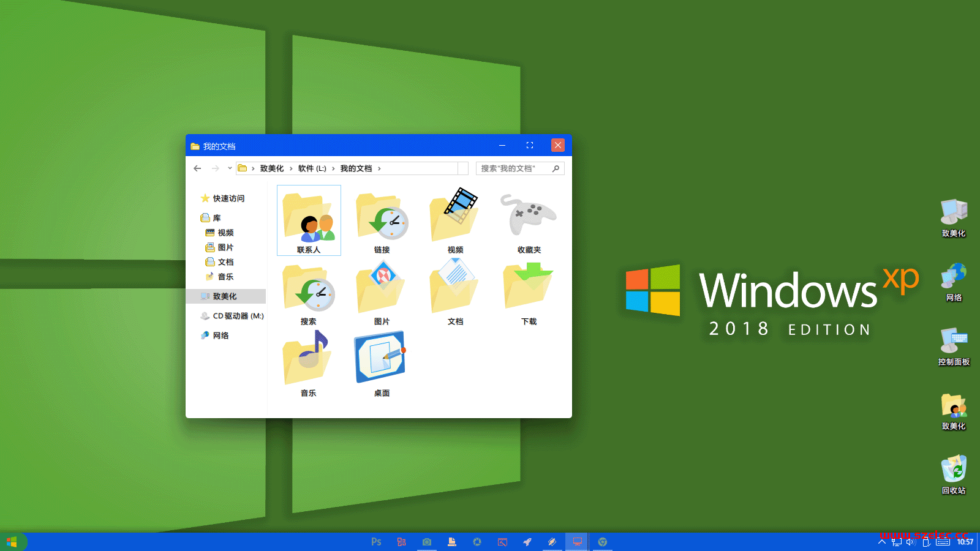Image resolution: width=980 pixels, height=551 pixels.
Task: Open 致美化 computer icon on desktop
Action: pyautogui.click(x=954, y=218)
